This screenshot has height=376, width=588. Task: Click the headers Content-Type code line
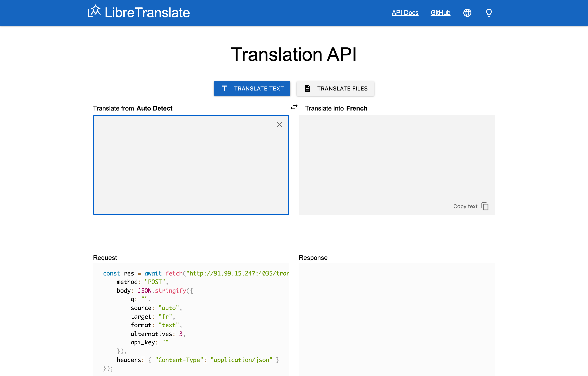(198, 360)
